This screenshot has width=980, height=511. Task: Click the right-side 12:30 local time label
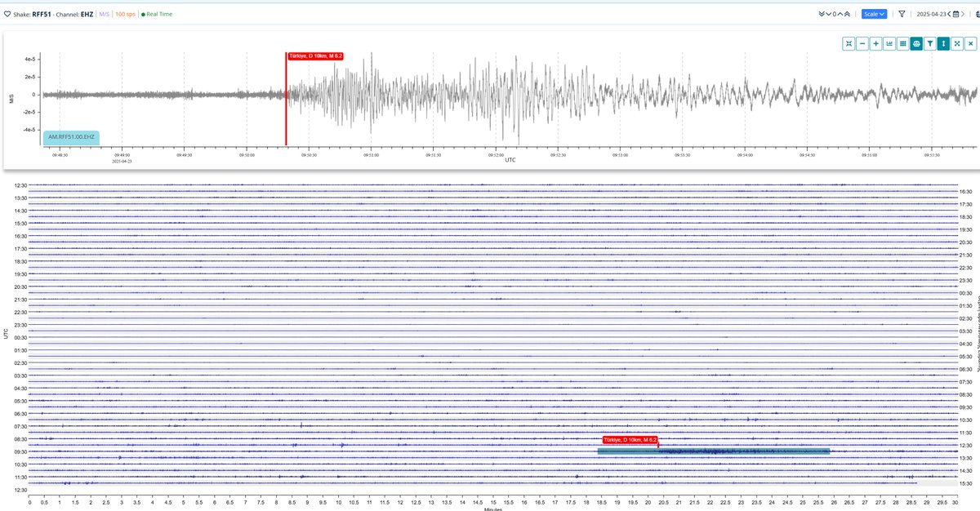point(966,445)
